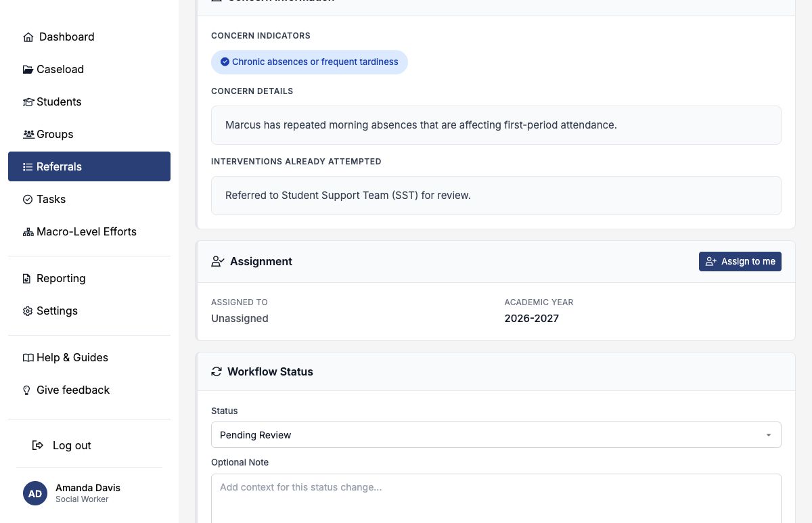Click the Assignment heading
The width and height of the screenshot is (812, 523).
click(x=261, y=261)
